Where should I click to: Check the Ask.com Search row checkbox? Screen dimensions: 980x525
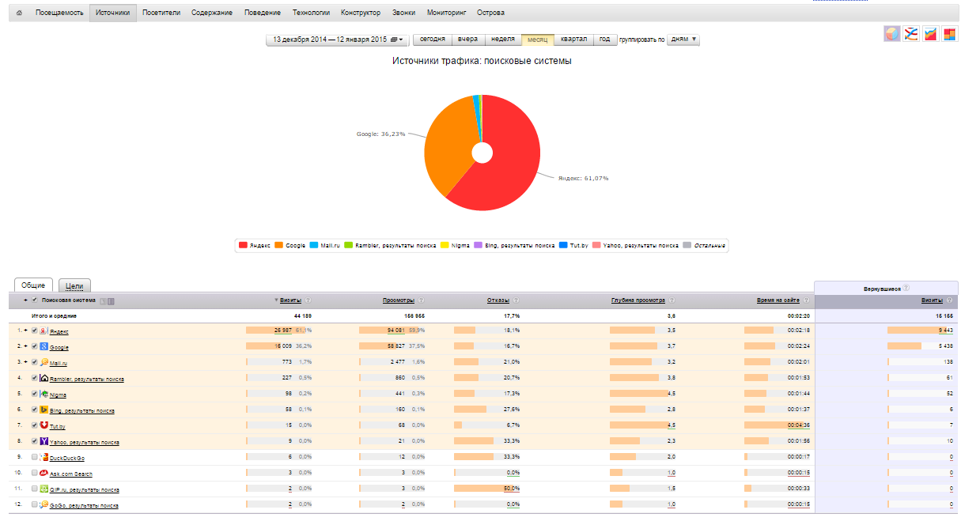click(34, 474)
